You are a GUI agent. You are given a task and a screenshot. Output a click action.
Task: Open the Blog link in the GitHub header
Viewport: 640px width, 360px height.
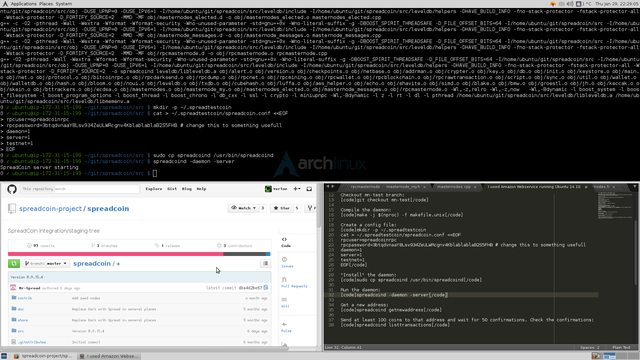coord(187,189)
